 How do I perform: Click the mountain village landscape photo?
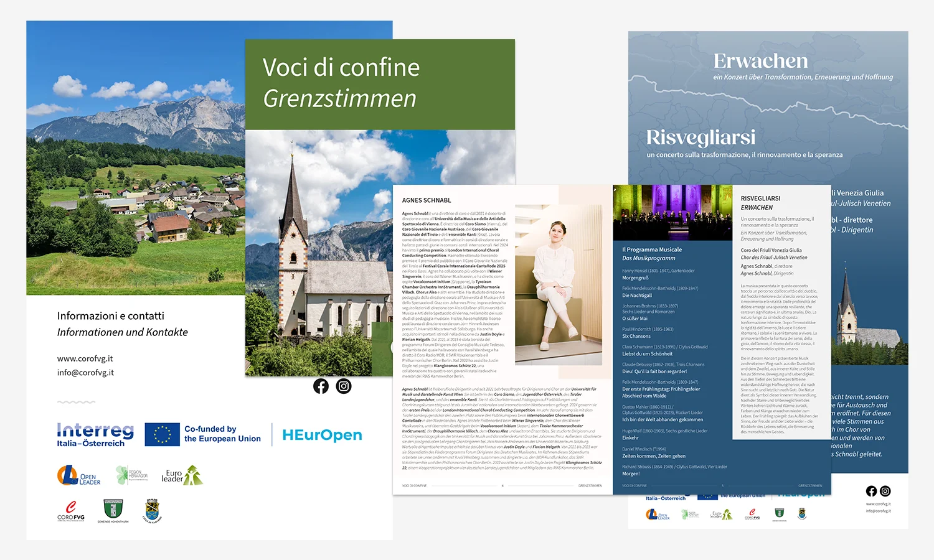136,158
